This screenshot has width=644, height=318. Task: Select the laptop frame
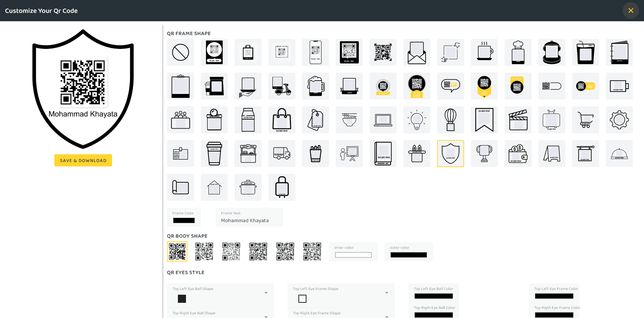coord(383,120)
